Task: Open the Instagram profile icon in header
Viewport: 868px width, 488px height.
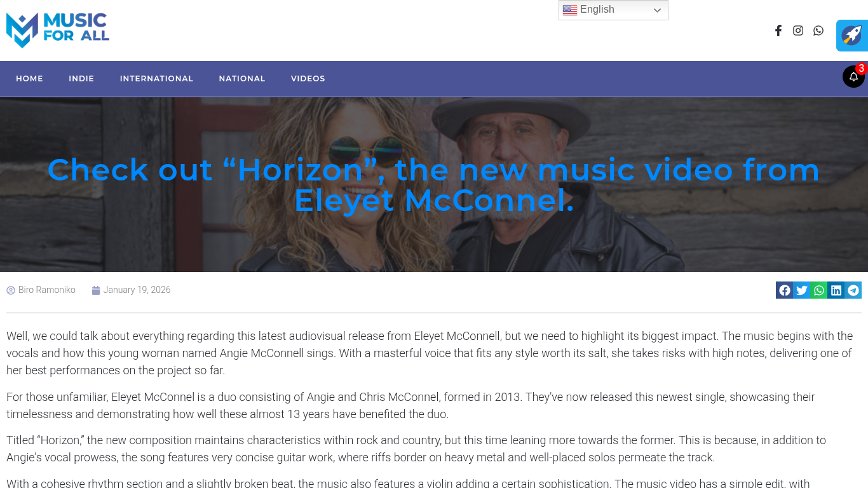Action: point(798,30)
